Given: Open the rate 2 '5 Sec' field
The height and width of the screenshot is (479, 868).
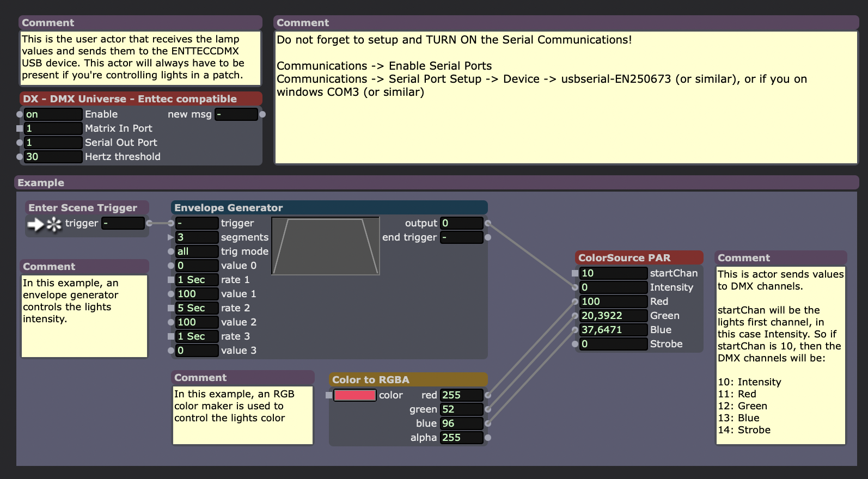Looking at the screenshot, I should pyautogui.click(x=196, y=308).
